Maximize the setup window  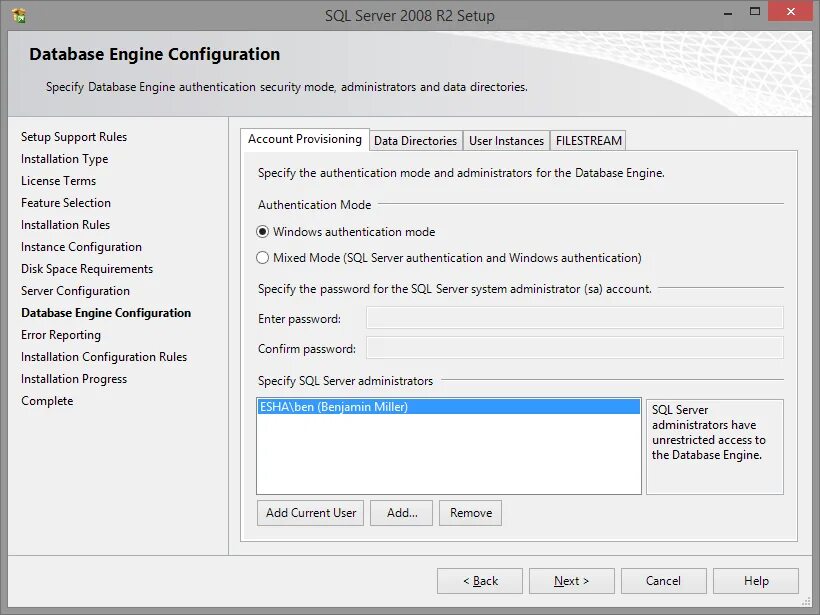755,12
